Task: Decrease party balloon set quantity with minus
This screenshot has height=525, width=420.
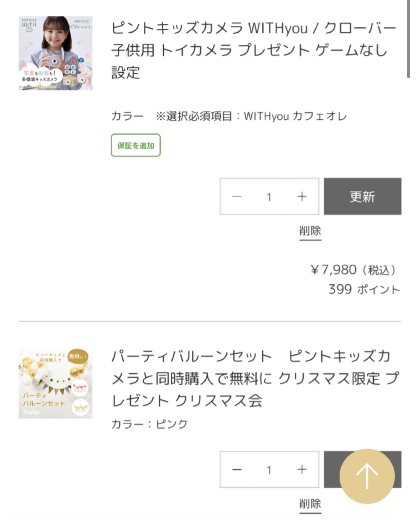Action: [x=237, y=469]
